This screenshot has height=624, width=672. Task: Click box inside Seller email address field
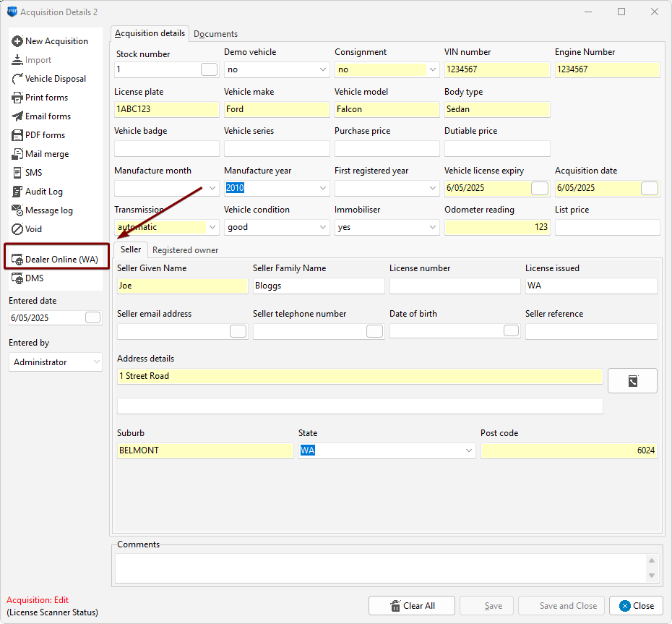click(238, 331)
